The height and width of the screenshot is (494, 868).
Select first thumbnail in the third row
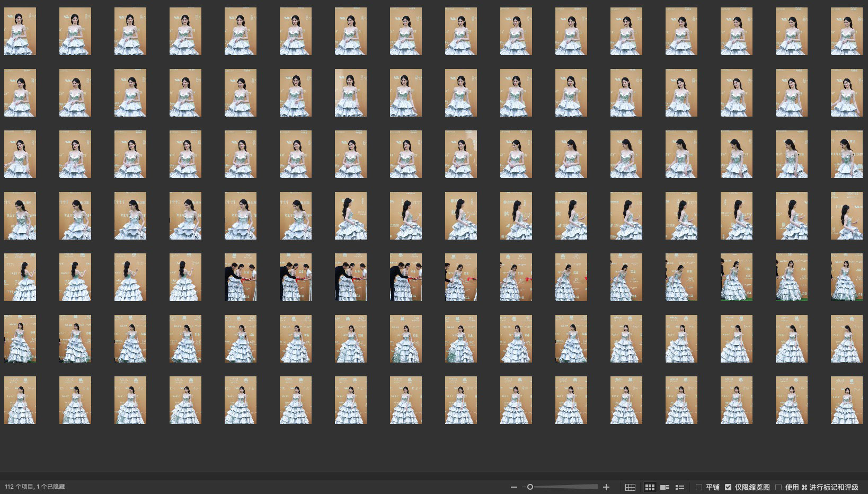pyautogui.click(x=20, y=154)
